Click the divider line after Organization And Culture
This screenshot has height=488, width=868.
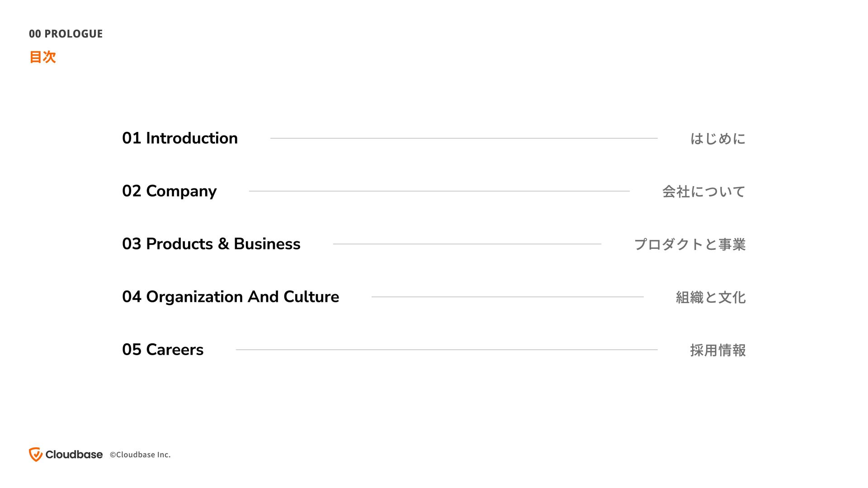tap(508, 297)
